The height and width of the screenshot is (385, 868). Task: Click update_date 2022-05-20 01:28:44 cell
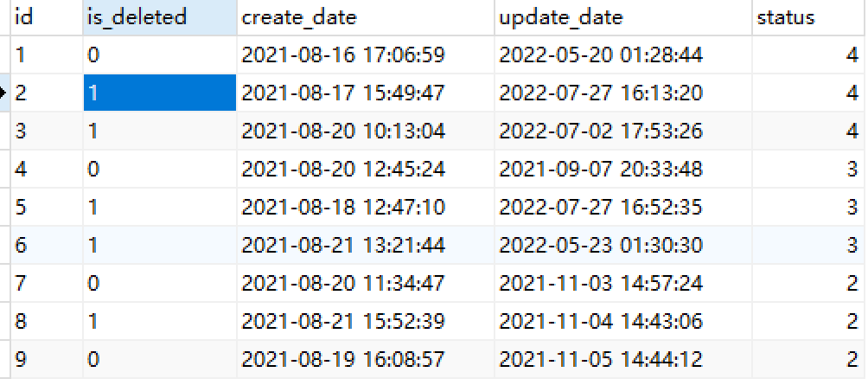coord(601,55)
